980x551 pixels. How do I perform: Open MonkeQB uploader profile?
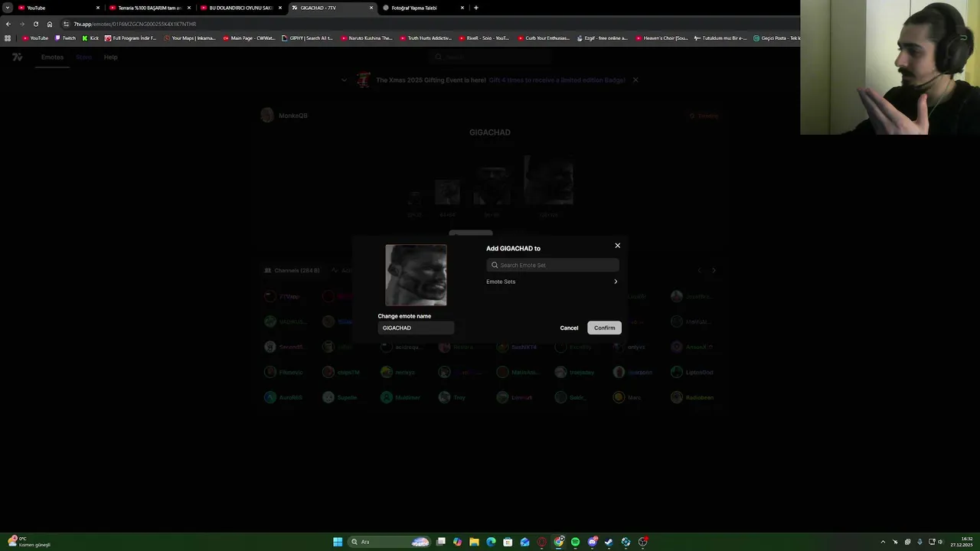(284, 116)
